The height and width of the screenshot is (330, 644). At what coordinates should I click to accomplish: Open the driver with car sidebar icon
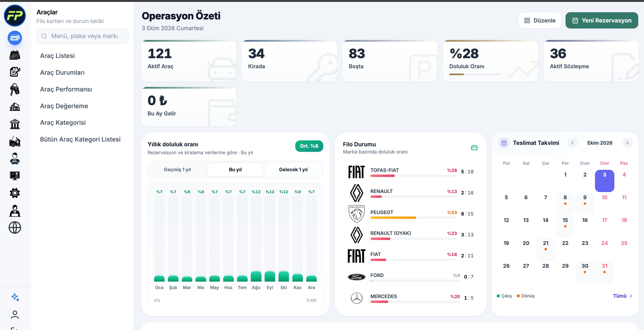click(15, 159)
